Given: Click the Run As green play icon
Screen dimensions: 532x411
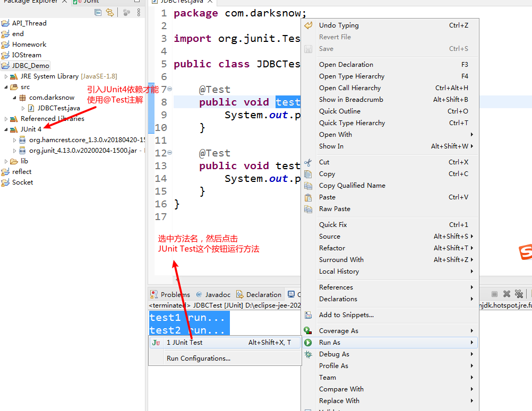Looking at the screenshot, I should (x=308, y=343).
